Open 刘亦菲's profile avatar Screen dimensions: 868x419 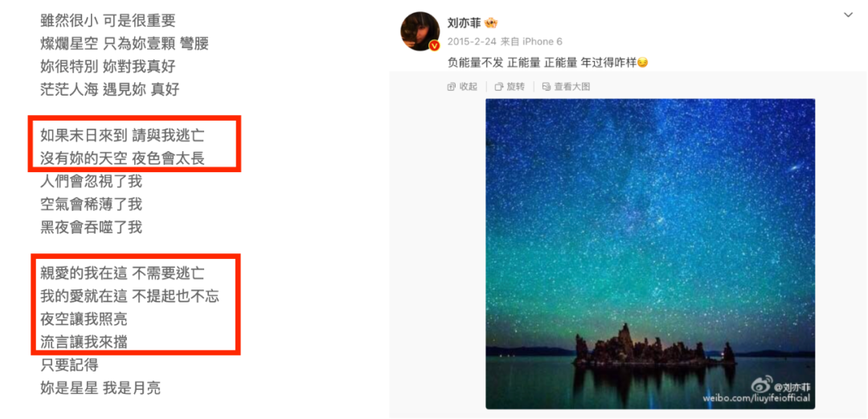420,31
